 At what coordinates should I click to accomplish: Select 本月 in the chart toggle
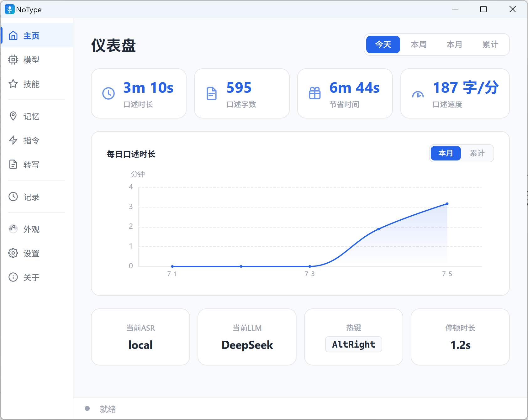click(446, 153)
